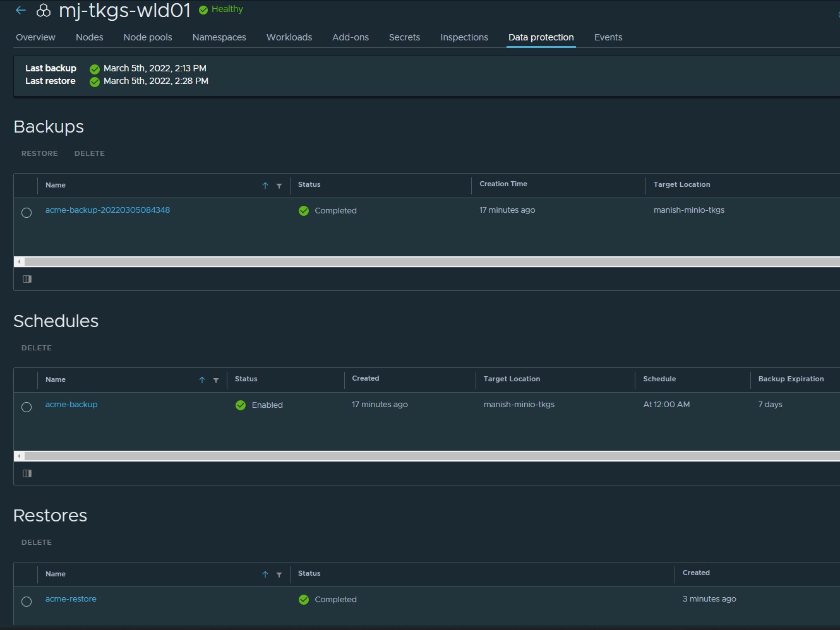
Task: Click filter icon in Schedules Name column
Action: point(216,380)
